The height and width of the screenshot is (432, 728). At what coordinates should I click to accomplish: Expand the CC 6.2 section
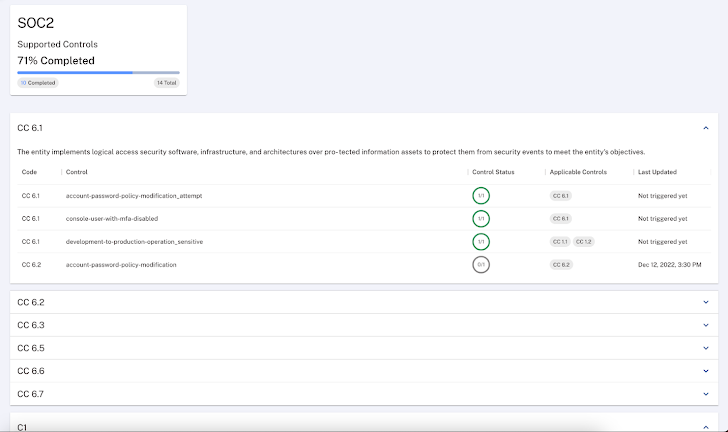(x=706, y=302)
